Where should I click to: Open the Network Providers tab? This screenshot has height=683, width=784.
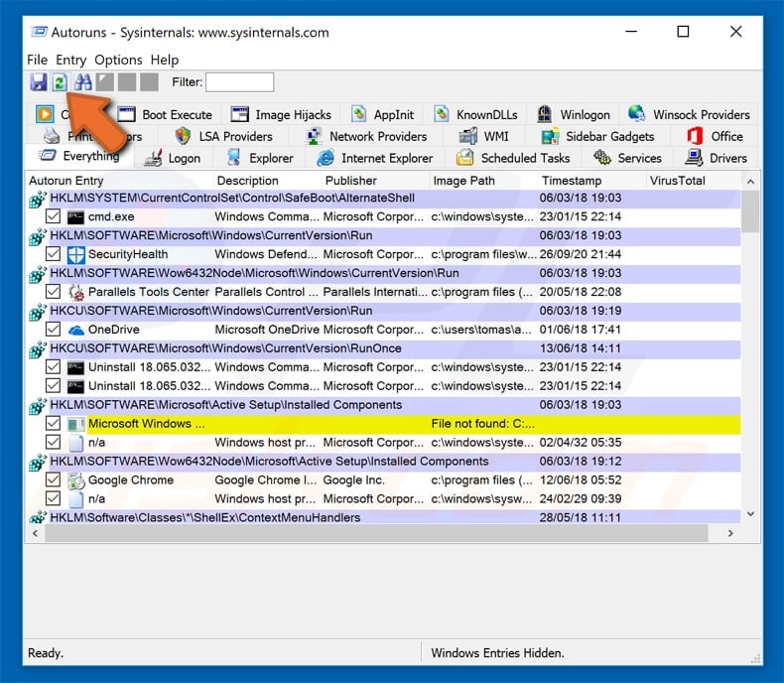pyautogui.click(x=366, y=136)
